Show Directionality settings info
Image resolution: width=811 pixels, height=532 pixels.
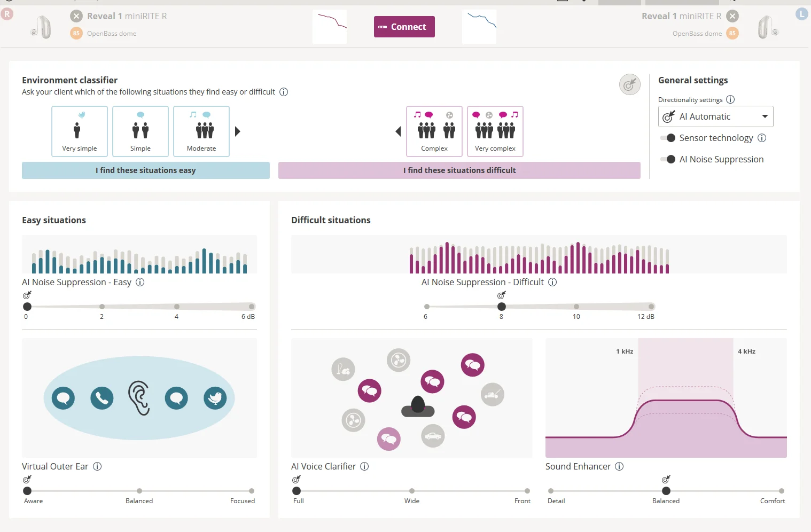click(730, 99)
